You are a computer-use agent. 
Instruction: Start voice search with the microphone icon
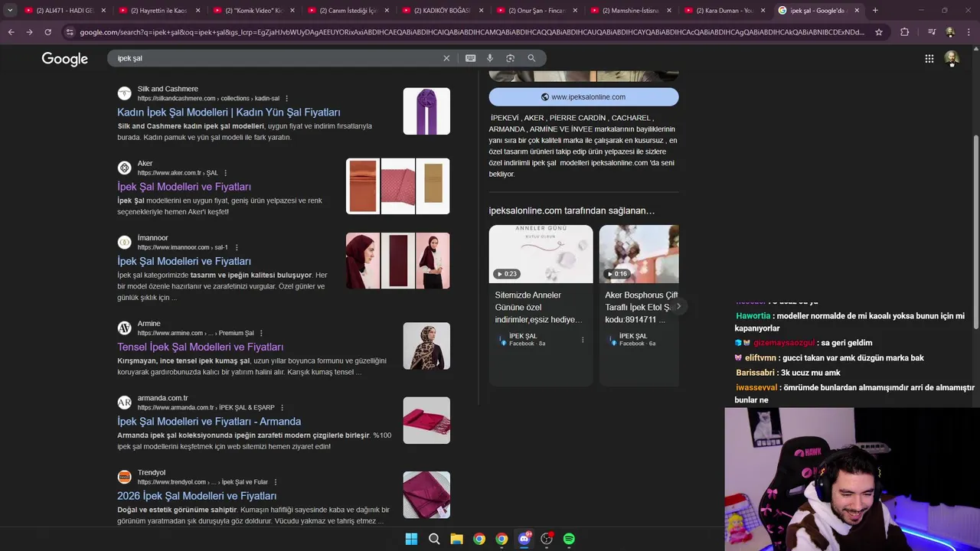click(x=490, y=58)
